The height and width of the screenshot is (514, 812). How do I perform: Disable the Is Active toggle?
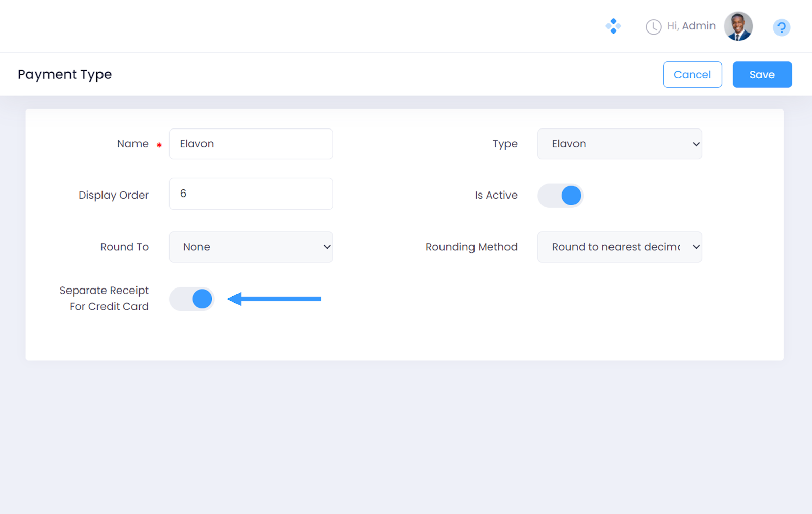[561, 196]
